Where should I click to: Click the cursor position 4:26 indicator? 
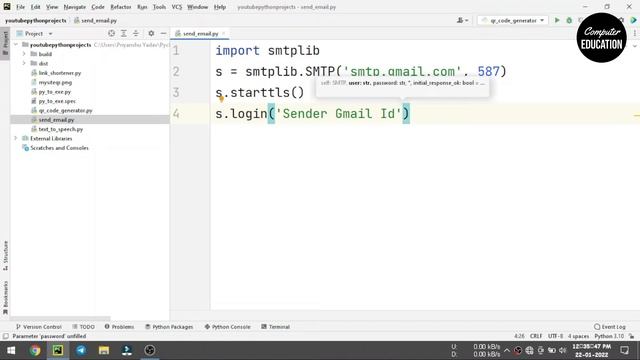[x=519, y=336]
